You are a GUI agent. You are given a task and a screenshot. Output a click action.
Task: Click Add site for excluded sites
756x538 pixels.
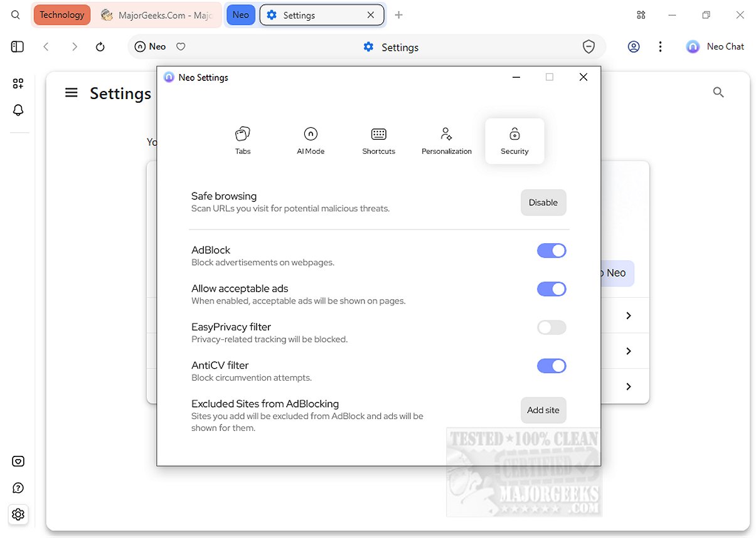pos(543,410)
